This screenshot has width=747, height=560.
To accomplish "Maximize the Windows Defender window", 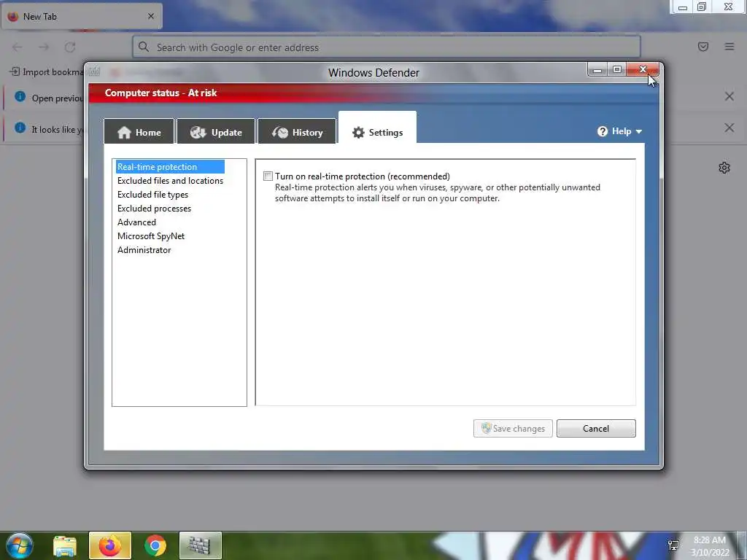I will [x=617, y=69].
